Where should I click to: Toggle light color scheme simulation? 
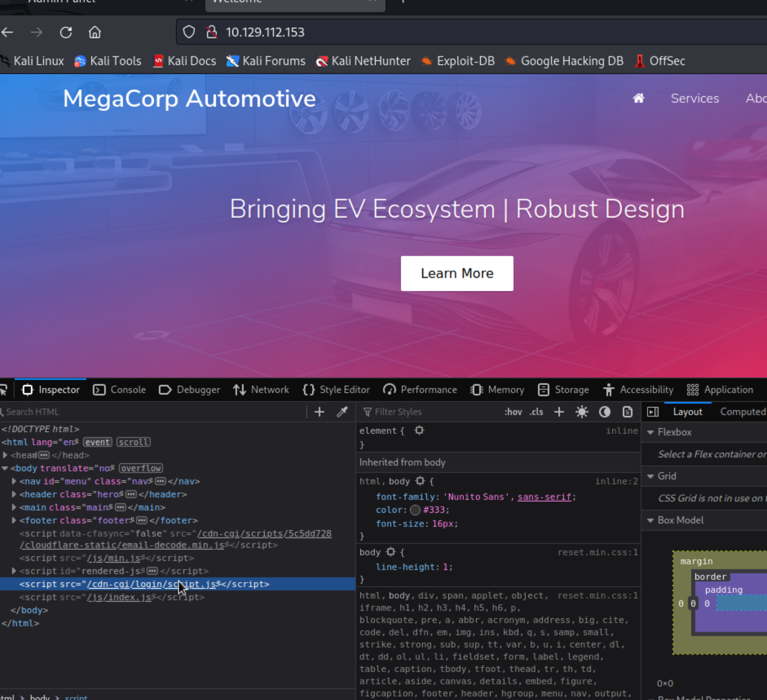582,412
